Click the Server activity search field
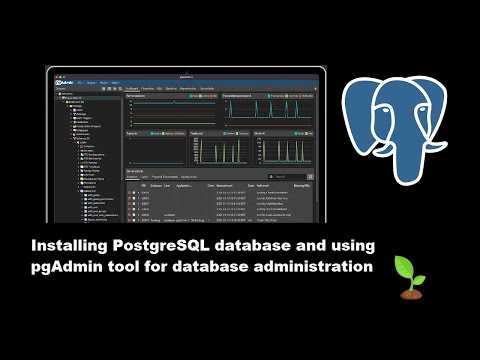The width and height of the screenshot is (480, 360). 287,177
